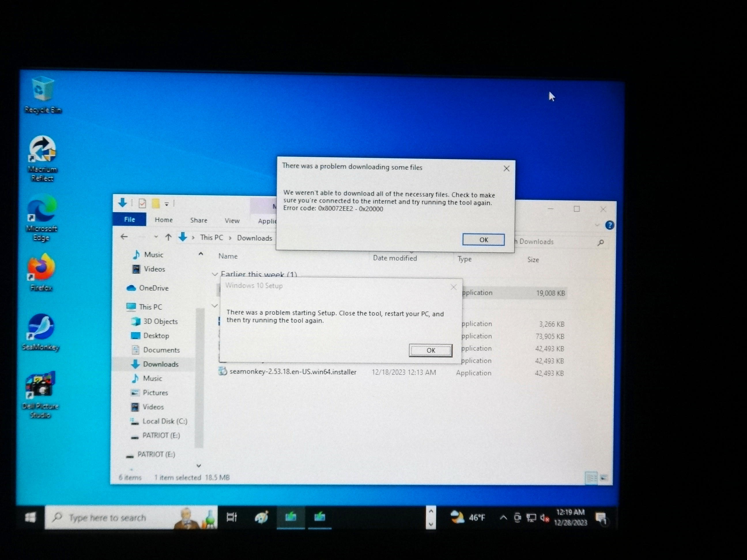The image size is (747, 560).
Task: Click the Back arrow in File Explorer
Action: [x=124, y=237]
